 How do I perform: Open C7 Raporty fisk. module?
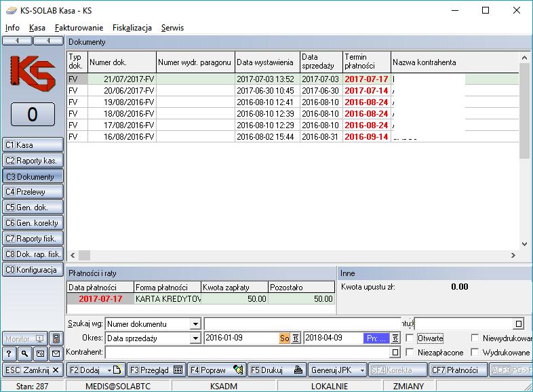point(33,239)
